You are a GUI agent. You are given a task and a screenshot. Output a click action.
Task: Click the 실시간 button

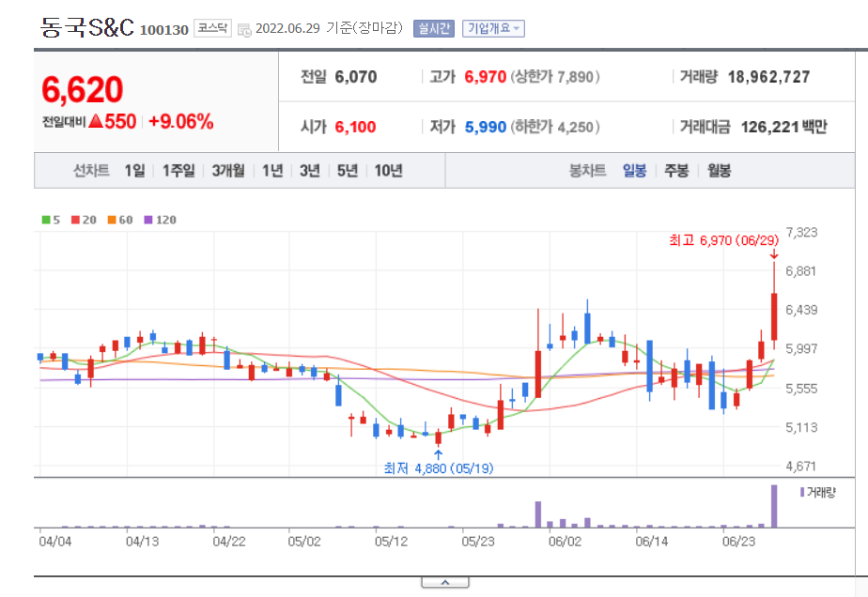434,29
